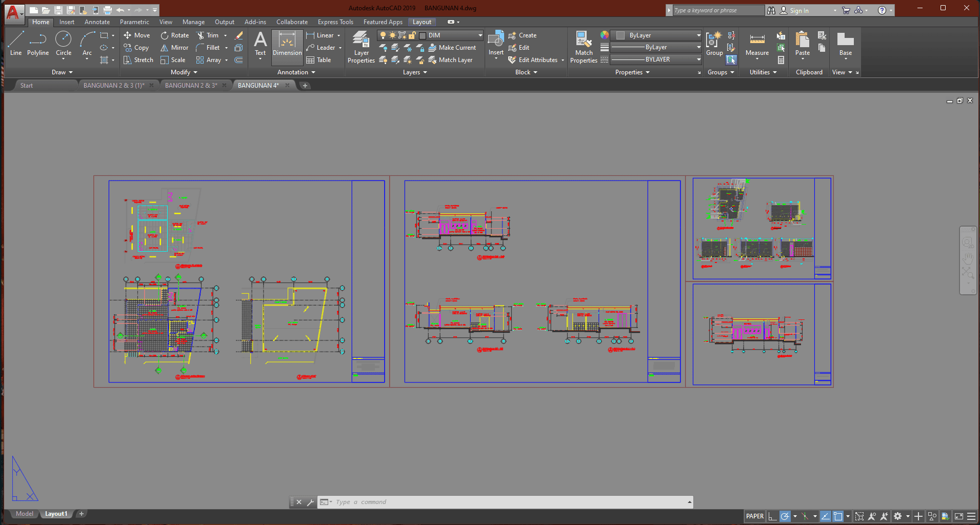Click the Match Properties tool

(584, 47)
